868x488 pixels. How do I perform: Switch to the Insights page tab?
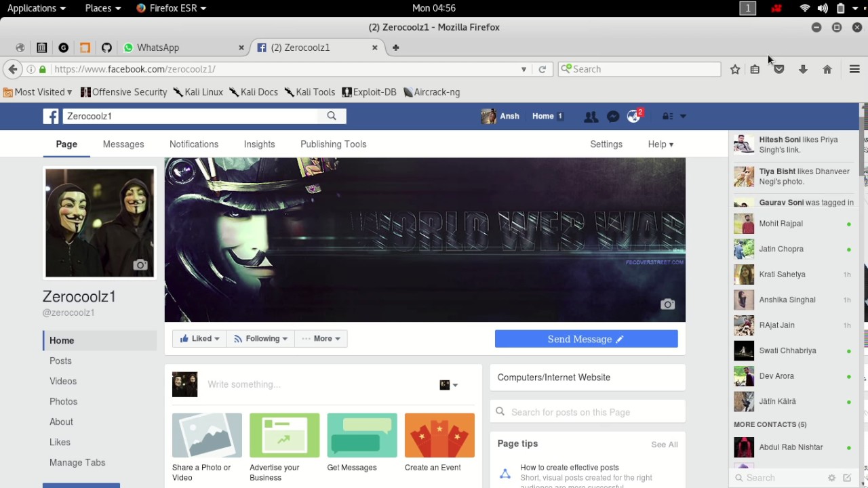(259, 144)
